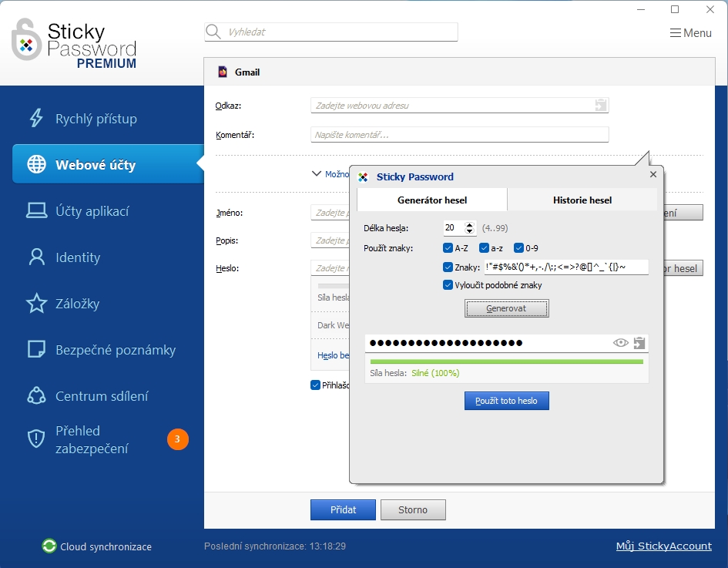The height and width of the screenshot is (568, 728).
Task: Select the Identity person icon
Action: tap(36, 257)
